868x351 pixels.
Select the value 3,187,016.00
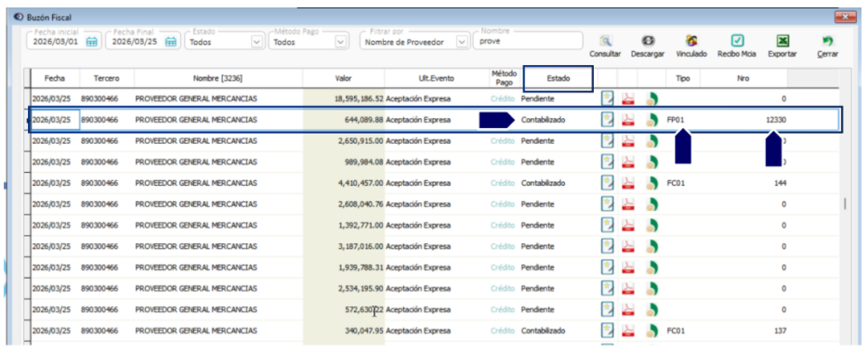[361, 246]
